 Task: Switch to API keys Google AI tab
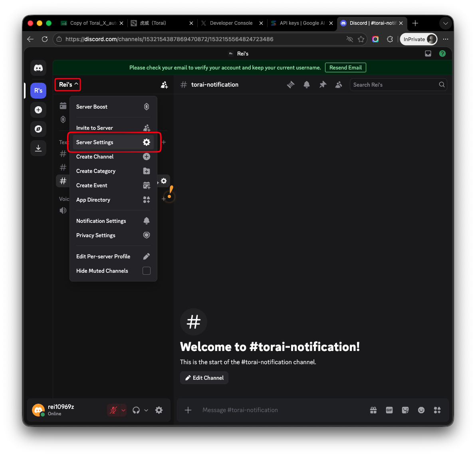point(301,23)
